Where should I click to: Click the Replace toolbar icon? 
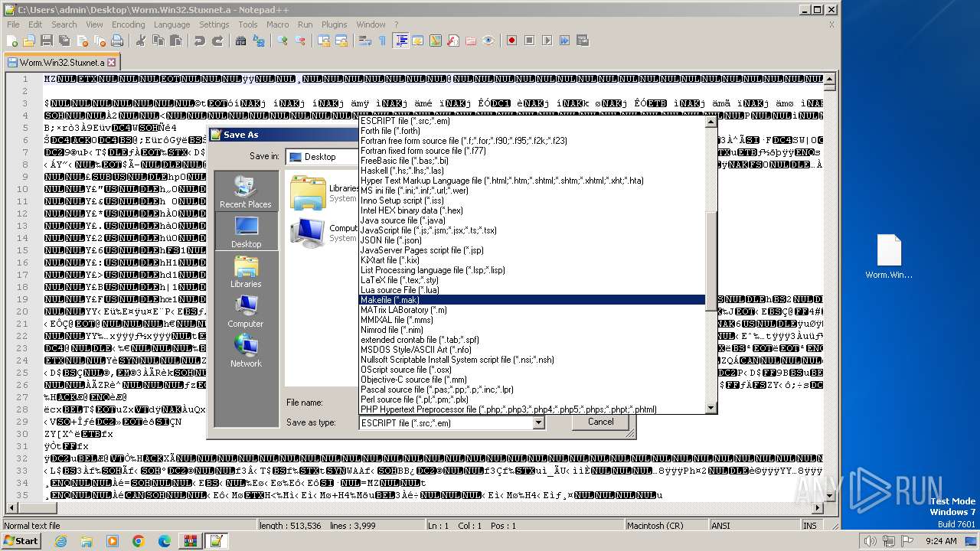point(259,41)
